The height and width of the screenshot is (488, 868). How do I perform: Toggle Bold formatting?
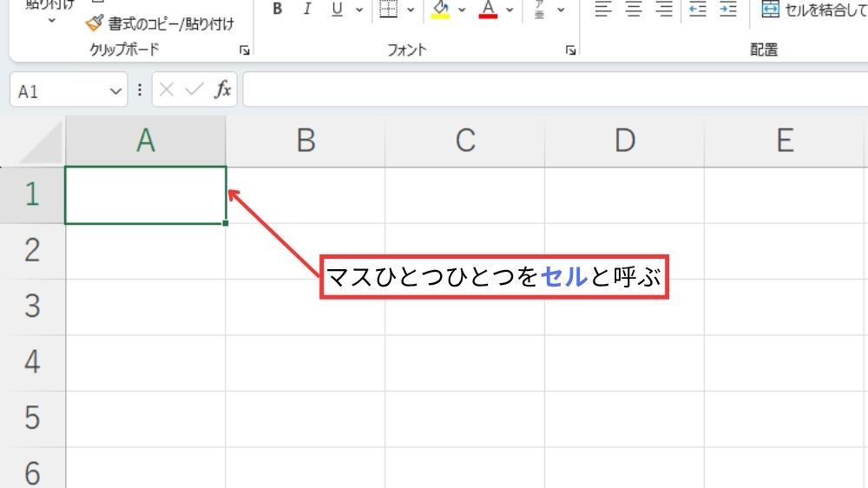click(x=278, y=10)
